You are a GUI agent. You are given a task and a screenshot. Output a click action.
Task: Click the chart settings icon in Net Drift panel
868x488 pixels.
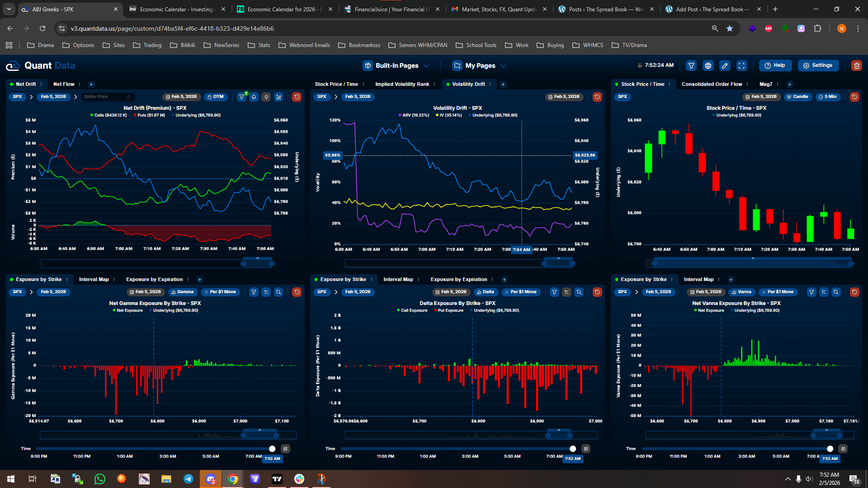click(278, 97)
